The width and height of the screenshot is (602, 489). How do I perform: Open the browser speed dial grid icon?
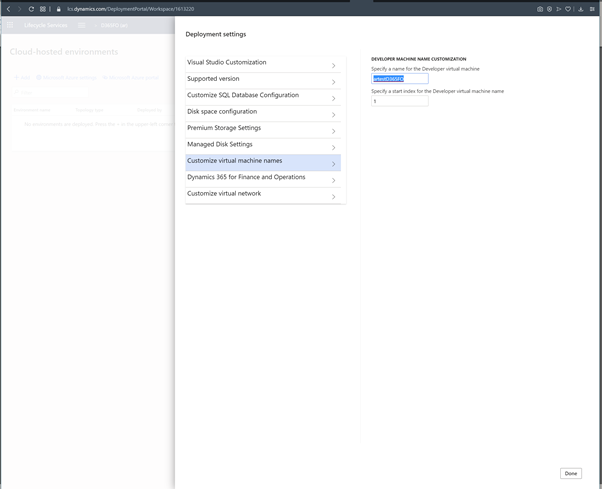tap(43, 9)
